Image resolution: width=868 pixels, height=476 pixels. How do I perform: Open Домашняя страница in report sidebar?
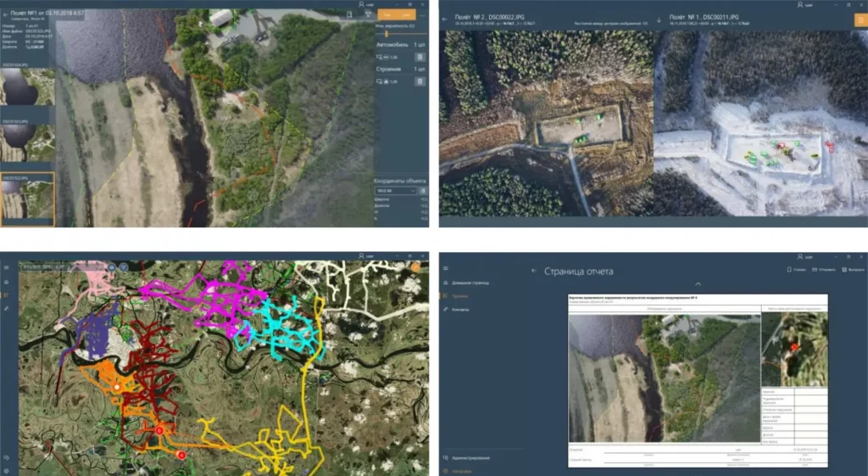465,283
